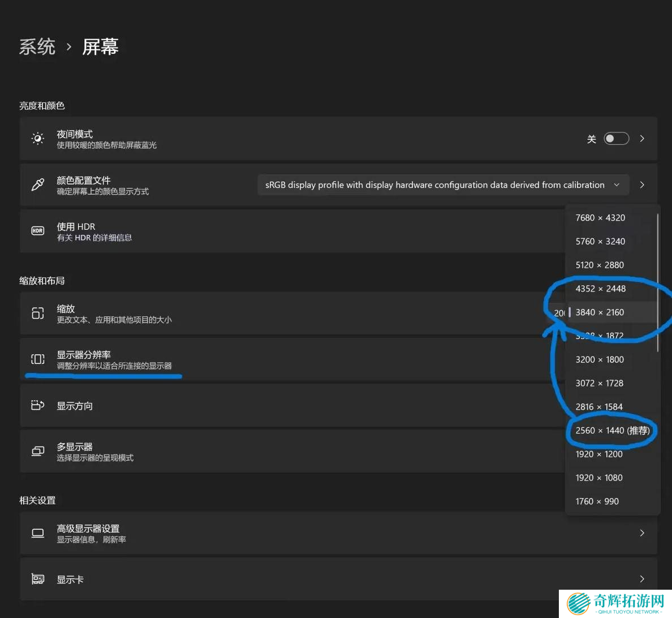Click the night mode sun icon
This screenshot has width=672, height=618.
pyautogui.click(x=38, y=139)
